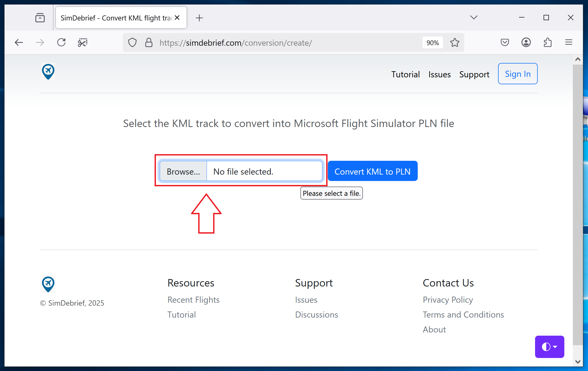Screen dimensions: 588x371
Task: Maximize the browser window
Action: pyautogui.click(x=546, y=18)
